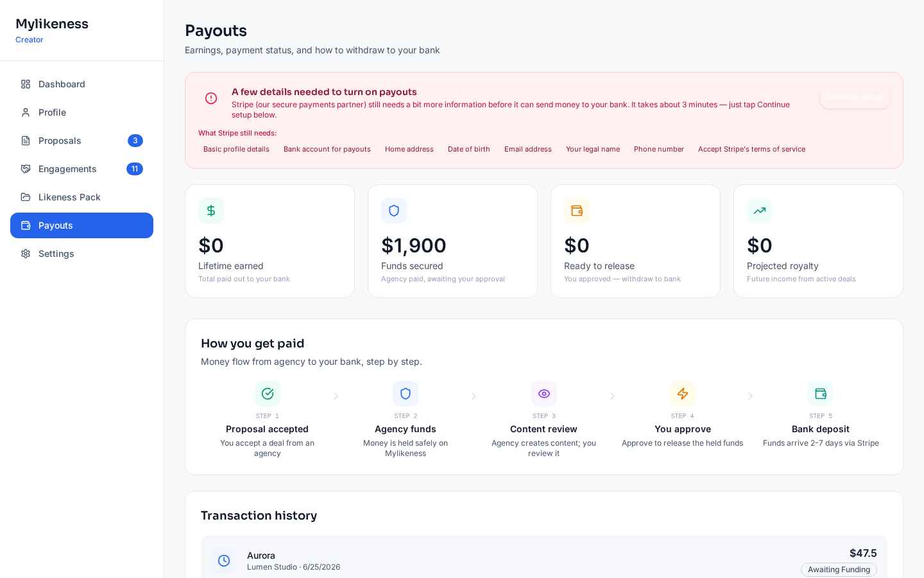Click the trend icon on Projected royalty
The height and width of the screenshot is (578, 924).
point(760,211)
